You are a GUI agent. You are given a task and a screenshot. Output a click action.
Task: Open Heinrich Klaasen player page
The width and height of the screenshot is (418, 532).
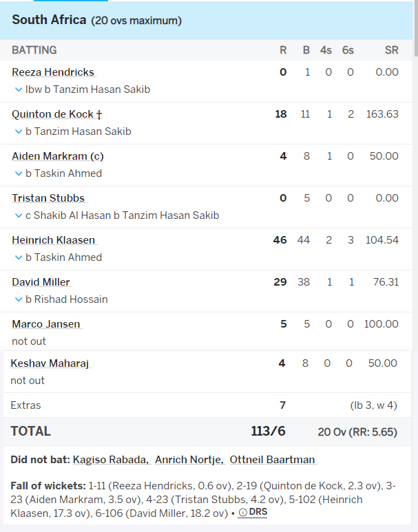pyautogui.click(x=54, y=240)
